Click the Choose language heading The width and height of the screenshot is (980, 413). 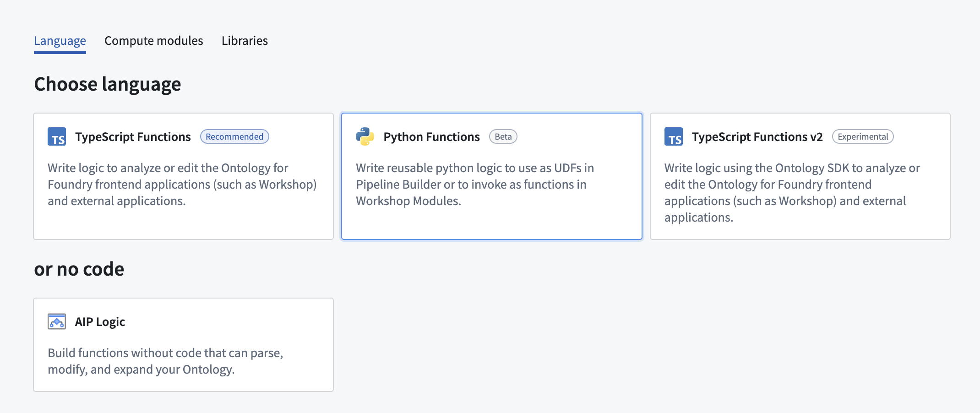click(x=108, y=84)
